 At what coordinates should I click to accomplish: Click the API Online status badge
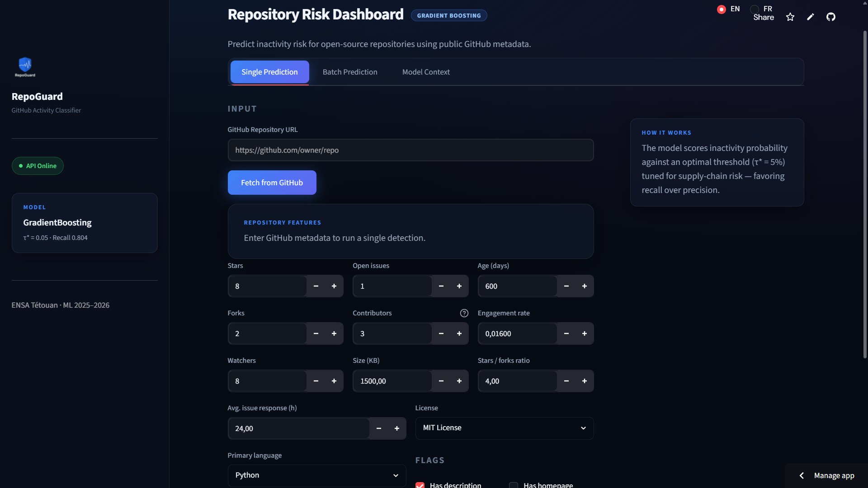tap(38, 166)
